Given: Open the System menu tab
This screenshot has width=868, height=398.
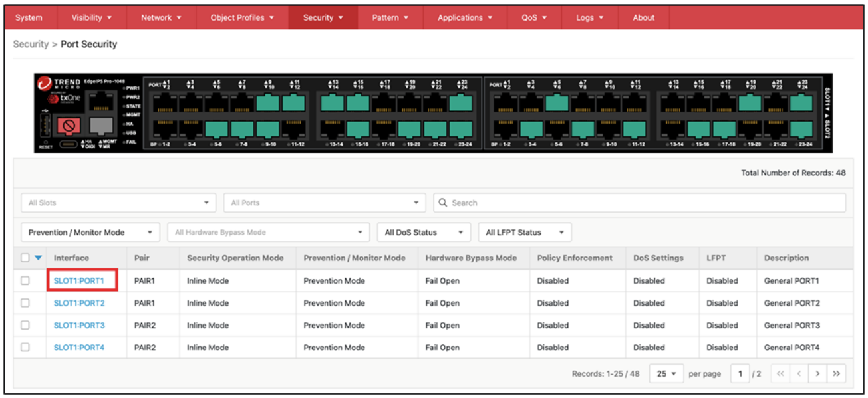Looking at the screenshot, I should [x=29, y=17].
